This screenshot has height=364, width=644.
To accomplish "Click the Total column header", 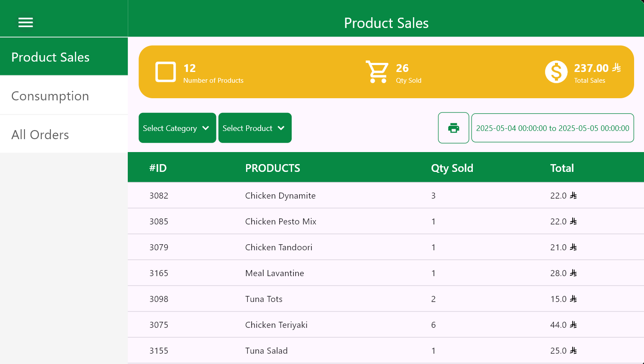I will [562, 168].
